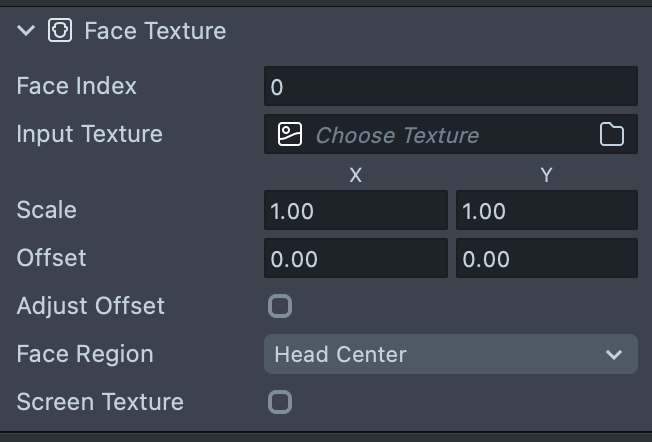Click the Adjust Offset label
Image resolution: width=652 pixels, height=442 pixels.
91,306
